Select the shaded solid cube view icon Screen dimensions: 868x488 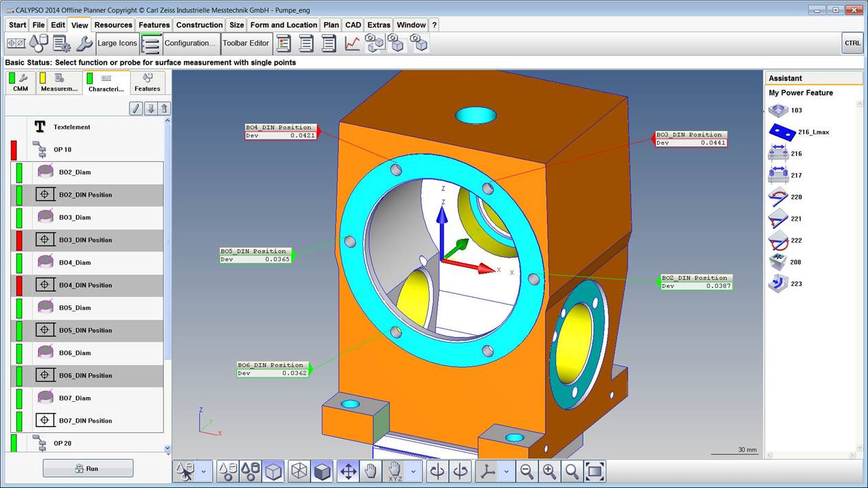322,471
